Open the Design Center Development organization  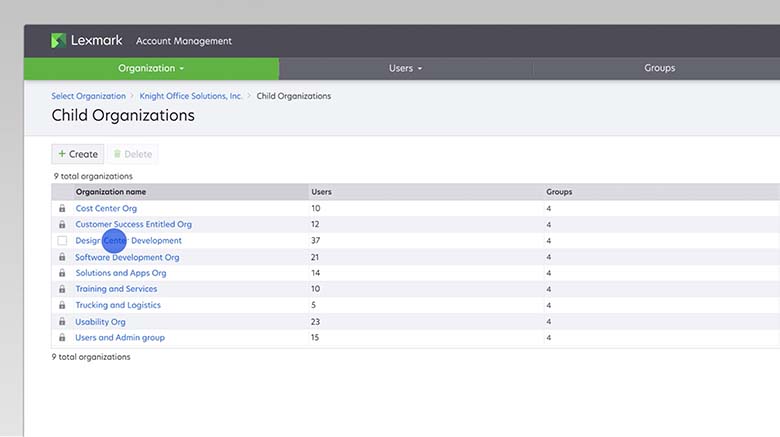tap(129, 241)
